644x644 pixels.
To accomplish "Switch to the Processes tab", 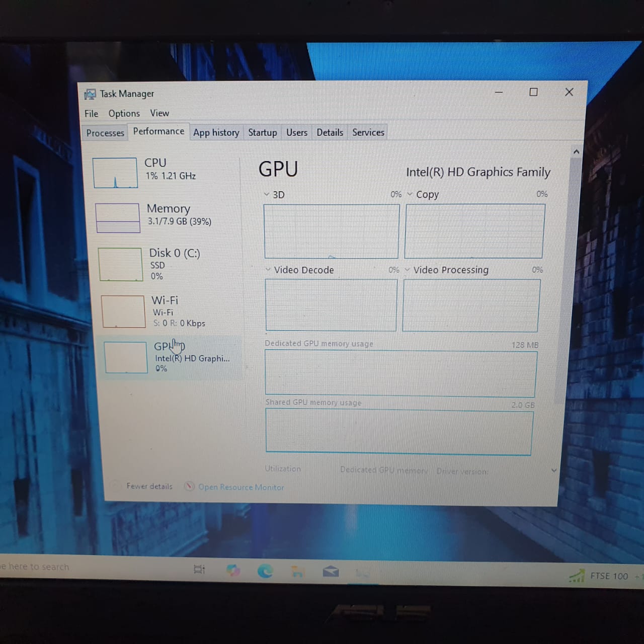I will [x=105, y=133].
